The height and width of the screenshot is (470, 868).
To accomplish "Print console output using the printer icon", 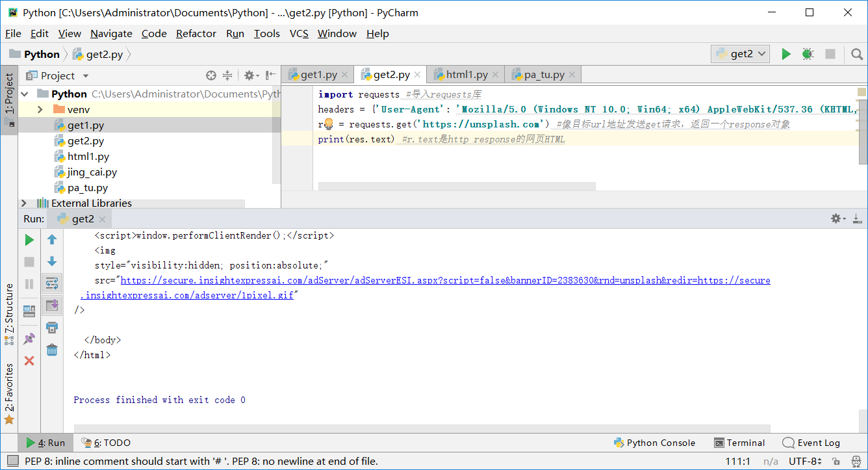I will pyautogui.click(x=52, y=327).
